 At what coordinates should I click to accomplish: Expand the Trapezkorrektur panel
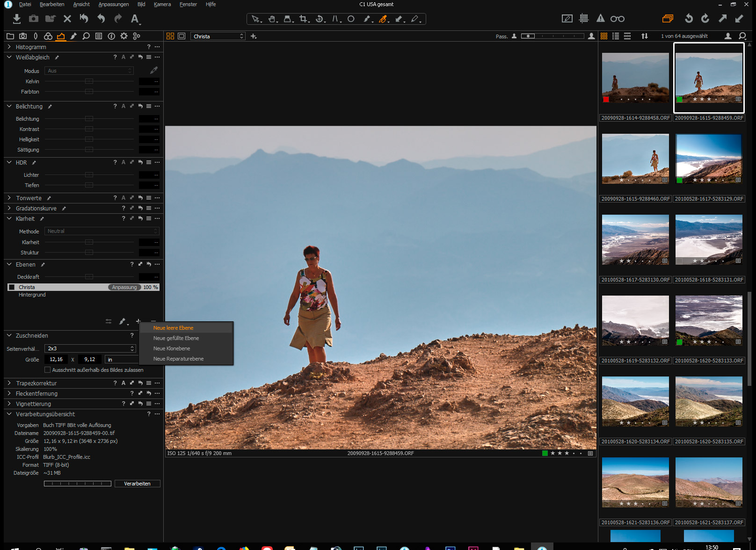coord(9,383)
